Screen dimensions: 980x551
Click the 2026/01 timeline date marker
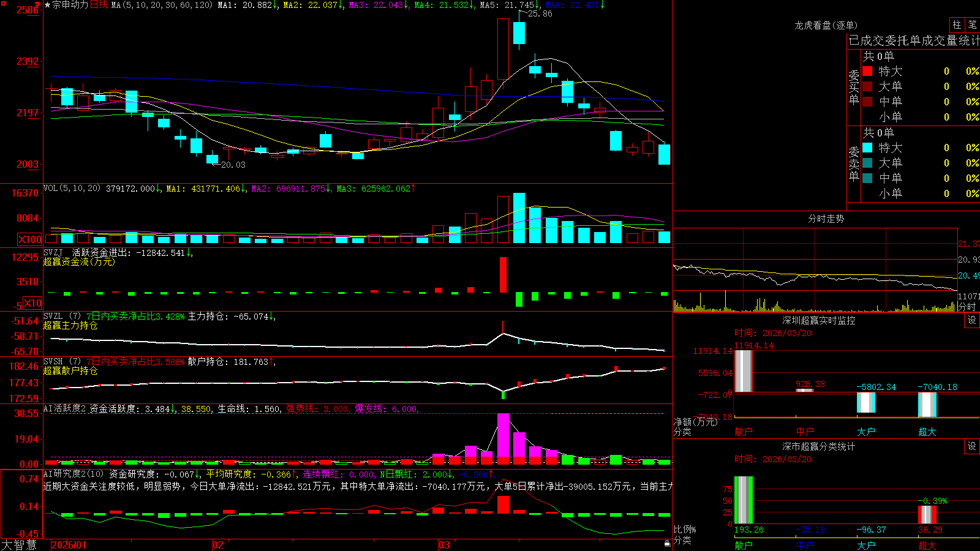(69, 545)
